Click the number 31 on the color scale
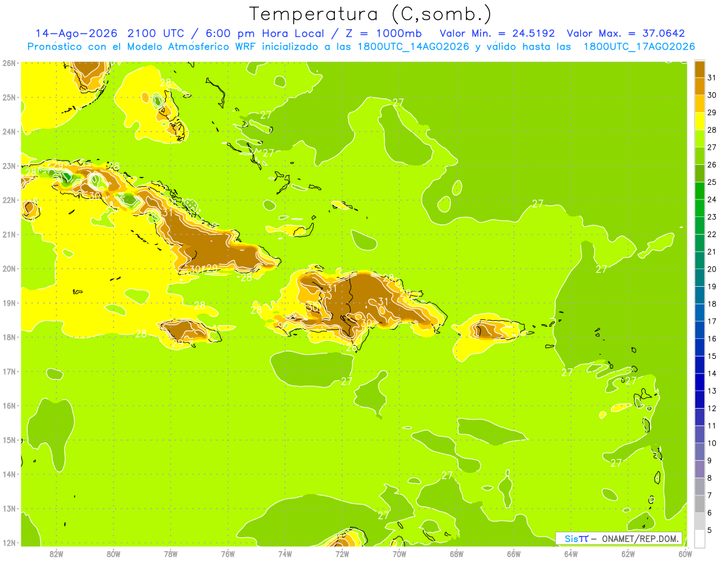This screenshot has height=562, width=728. click(712, 78)
